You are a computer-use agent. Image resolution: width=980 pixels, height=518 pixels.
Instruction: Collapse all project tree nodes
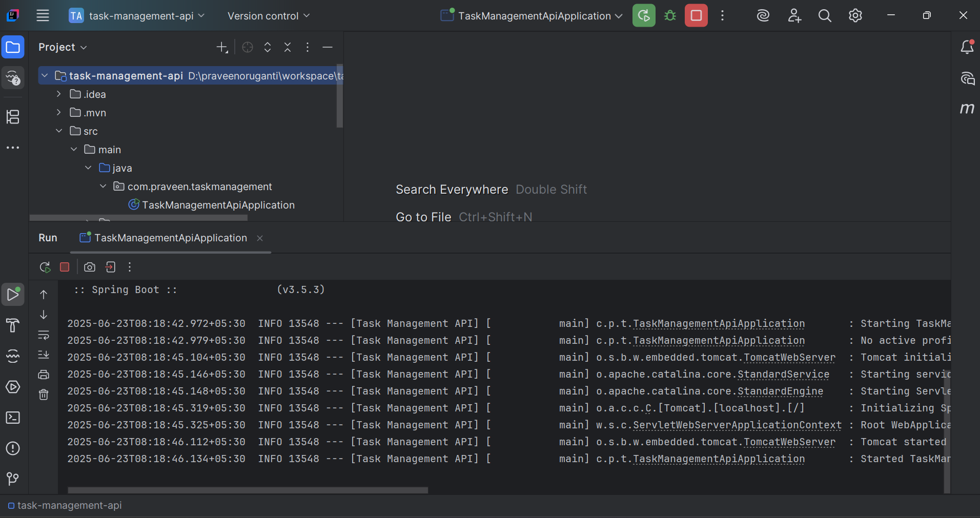click(x=288, y=47)
